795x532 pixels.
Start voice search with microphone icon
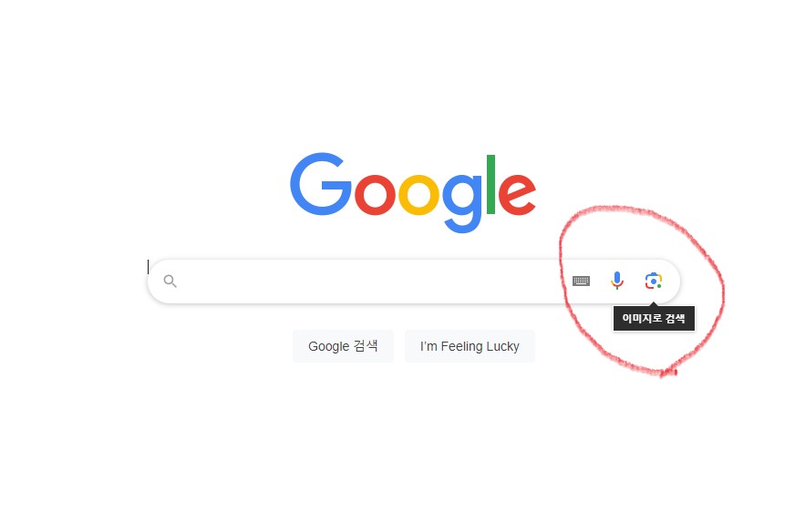[617, 281]
